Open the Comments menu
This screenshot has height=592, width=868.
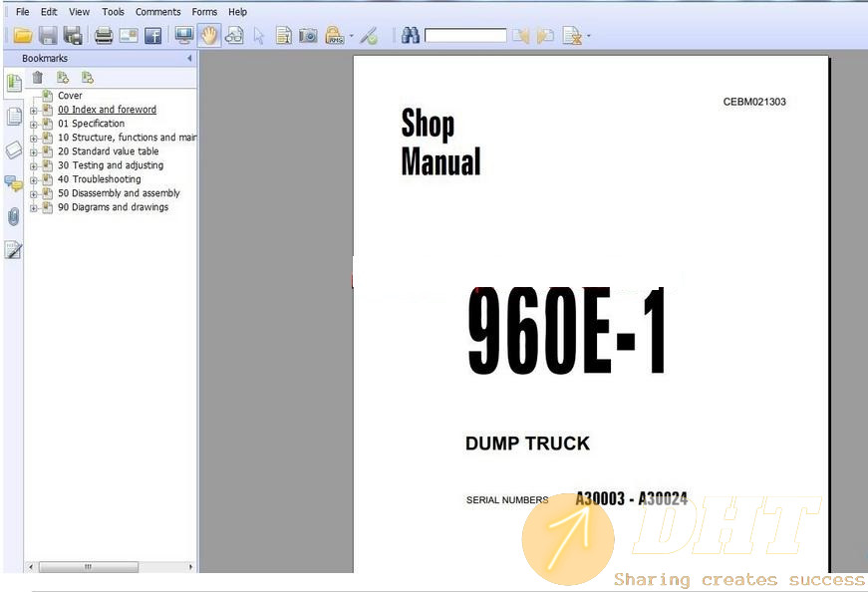[x=157, y=12]
